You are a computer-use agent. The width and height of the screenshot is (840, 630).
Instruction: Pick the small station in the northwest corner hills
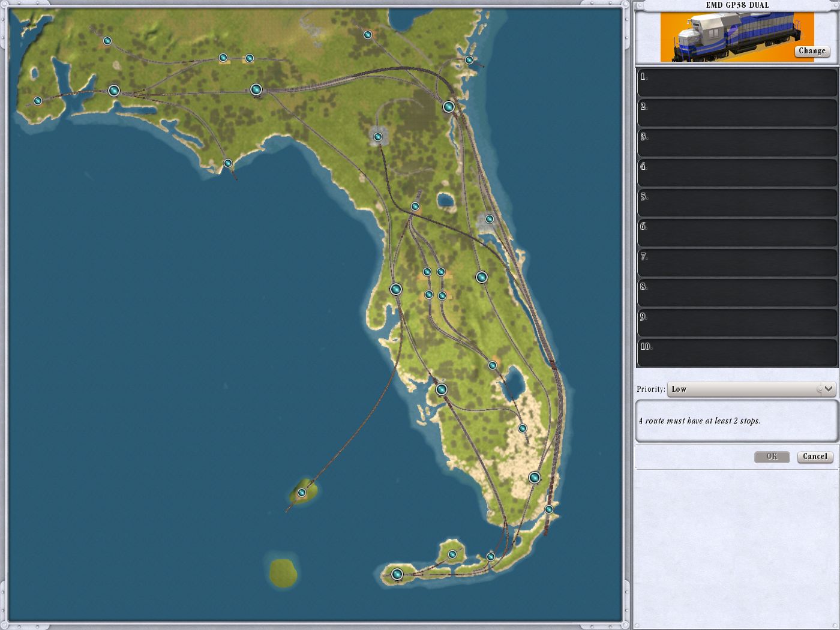click(x=107, y=41)
